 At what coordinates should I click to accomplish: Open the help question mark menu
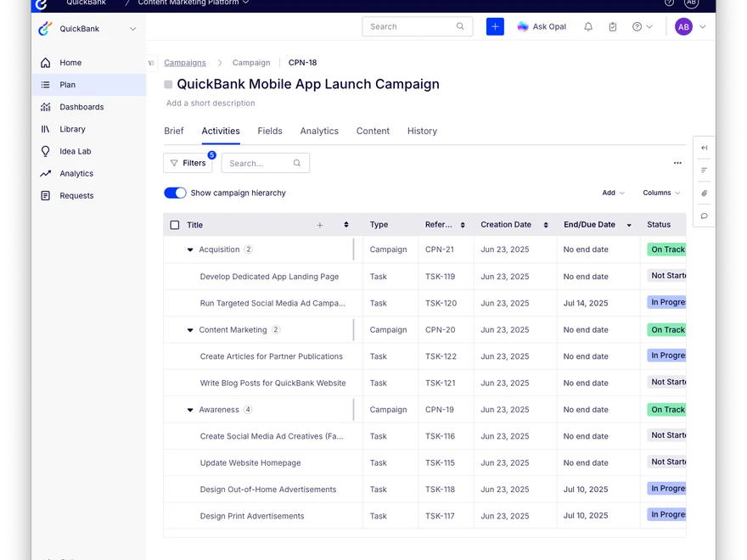(x=643, y=26)
